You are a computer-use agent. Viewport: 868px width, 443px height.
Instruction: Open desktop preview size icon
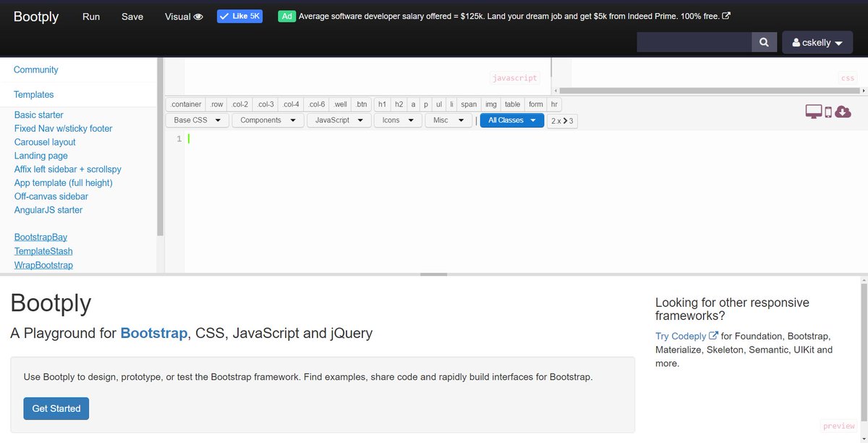click(x=814, y=111)
